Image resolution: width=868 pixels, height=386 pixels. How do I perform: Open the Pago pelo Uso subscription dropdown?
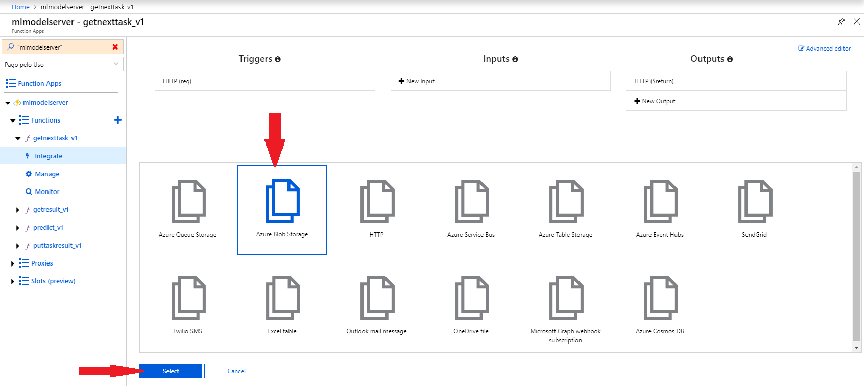62,64
